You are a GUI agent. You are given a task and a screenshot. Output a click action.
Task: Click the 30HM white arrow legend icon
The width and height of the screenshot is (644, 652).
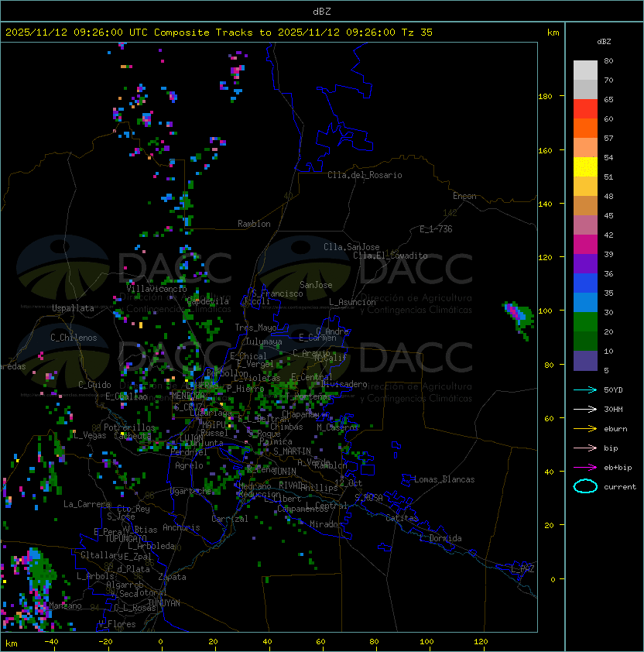(585, 409)
